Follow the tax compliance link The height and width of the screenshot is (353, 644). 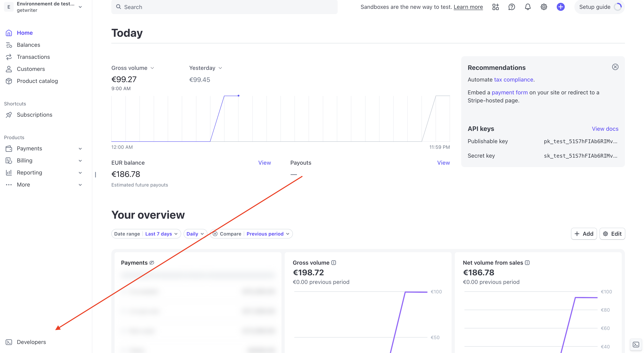pos(514,80)
